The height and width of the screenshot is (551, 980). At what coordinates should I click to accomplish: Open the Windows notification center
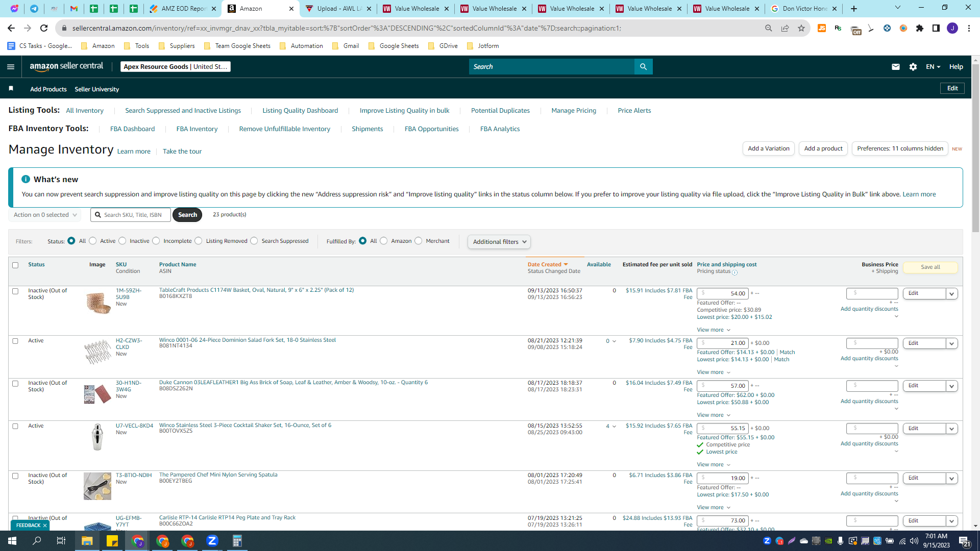(x=965, y=541)
